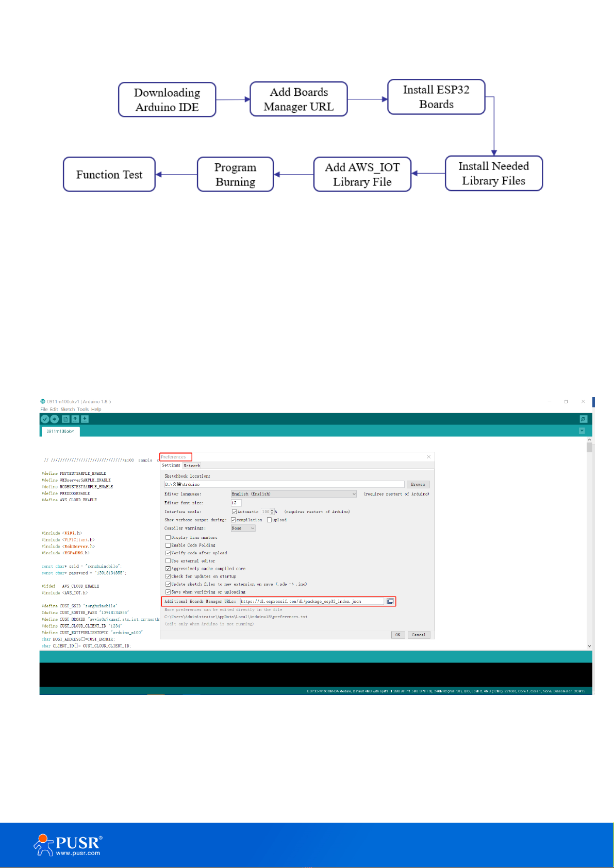This screenshot has width=614, height=868.
Task: Enable the Display line numbers checkbox
Action: point(168,537)
